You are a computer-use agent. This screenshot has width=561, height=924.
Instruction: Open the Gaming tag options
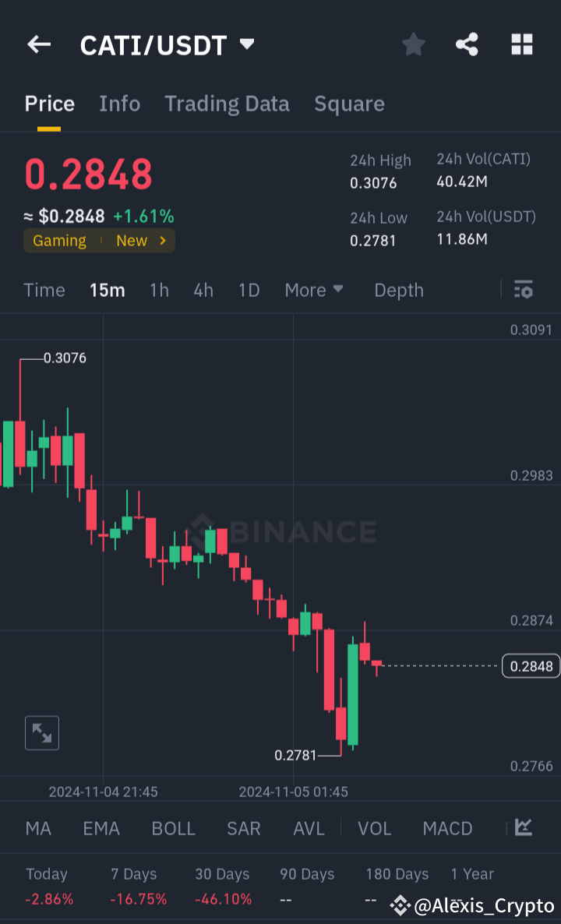(x=60, y=241)
